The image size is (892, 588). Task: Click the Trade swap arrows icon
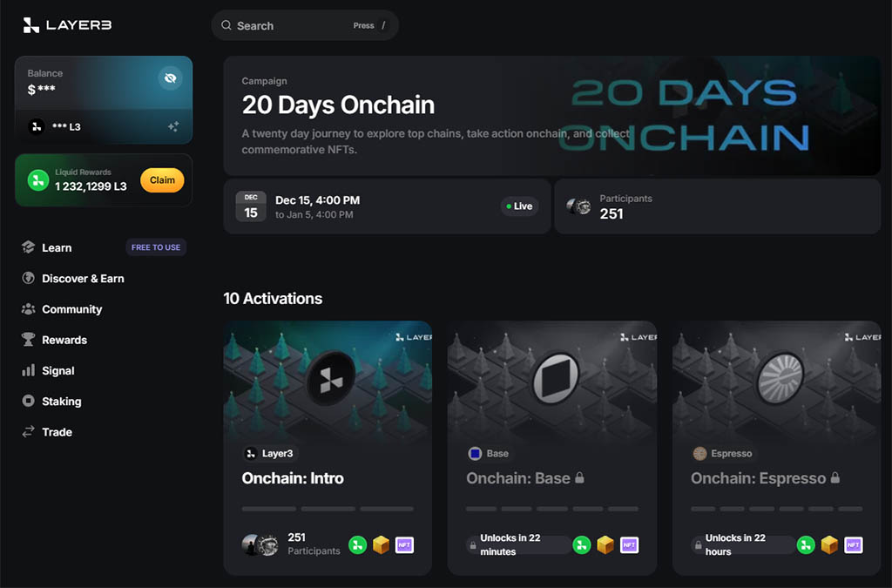click(28, 432)
